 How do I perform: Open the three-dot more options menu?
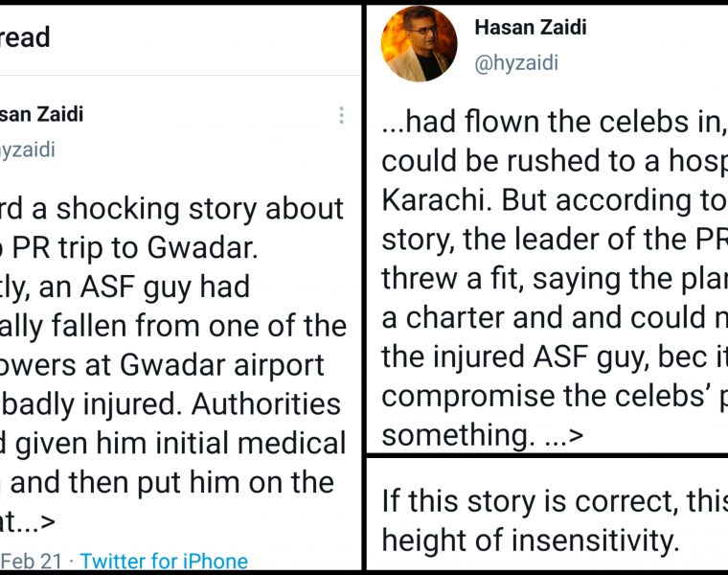click(x=341, y=116)
